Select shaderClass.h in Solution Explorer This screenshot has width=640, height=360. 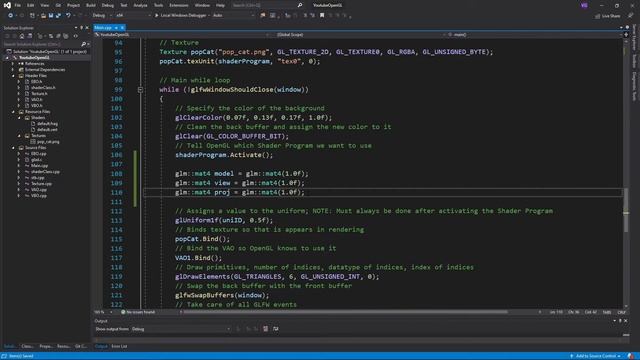click(43, 88)
